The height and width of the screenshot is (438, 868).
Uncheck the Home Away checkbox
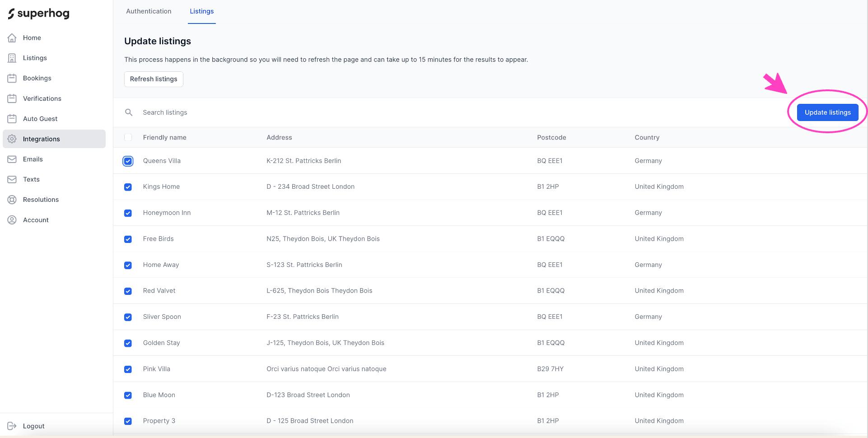click(x=128, y=265)
